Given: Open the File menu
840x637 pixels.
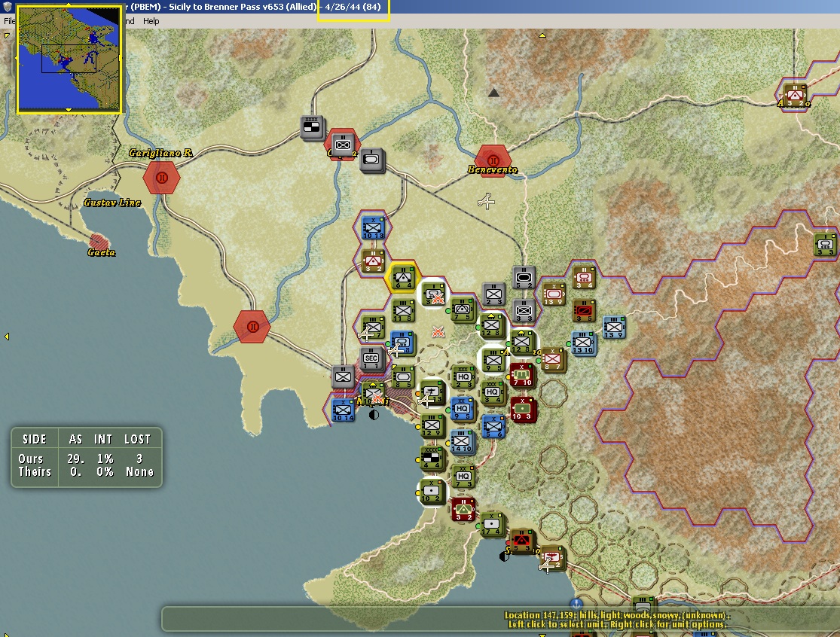Looking at the screenshot, I should click(x=10, y=21).
